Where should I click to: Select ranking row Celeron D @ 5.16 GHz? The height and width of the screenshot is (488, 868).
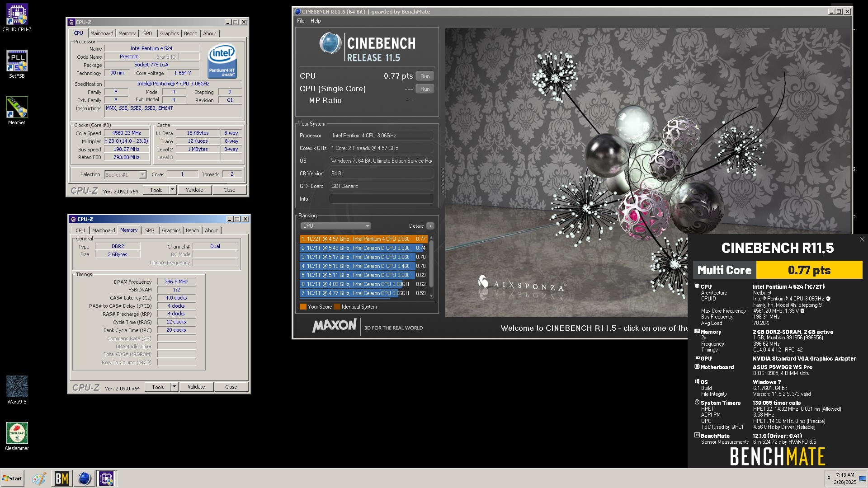363,266
